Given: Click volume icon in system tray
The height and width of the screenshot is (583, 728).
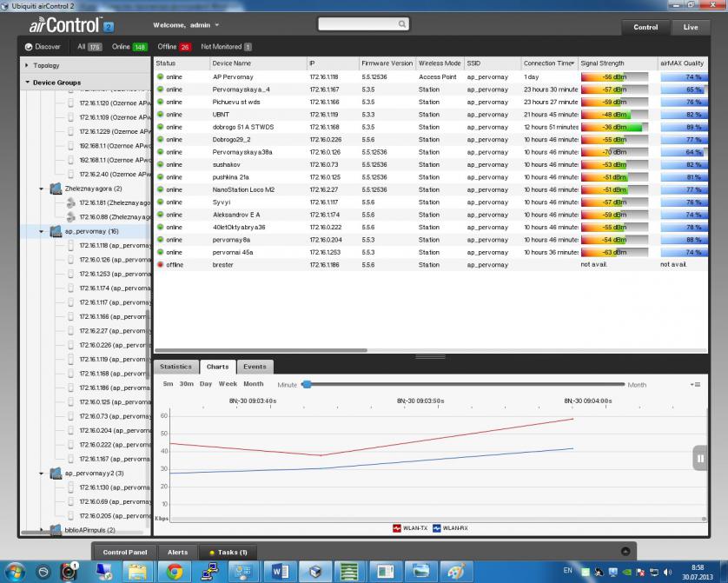Looking at the screenshot, I should pos(668,572).
